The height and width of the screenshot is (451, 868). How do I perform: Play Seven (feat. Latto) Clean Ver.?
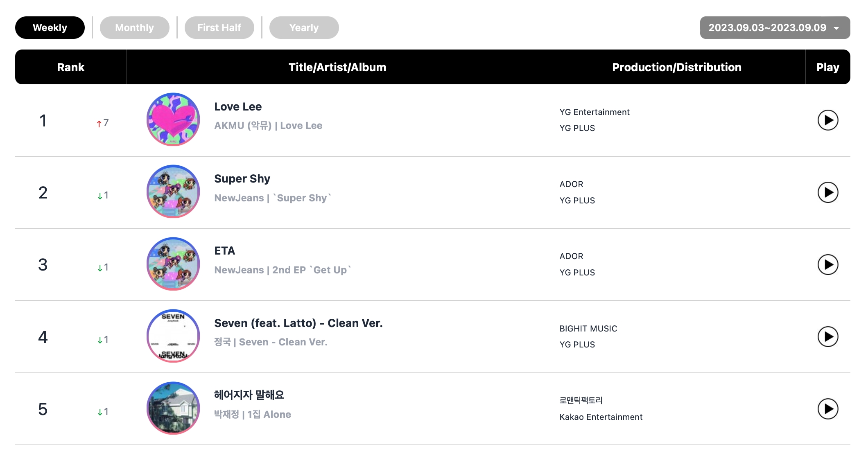click(827, 337)
